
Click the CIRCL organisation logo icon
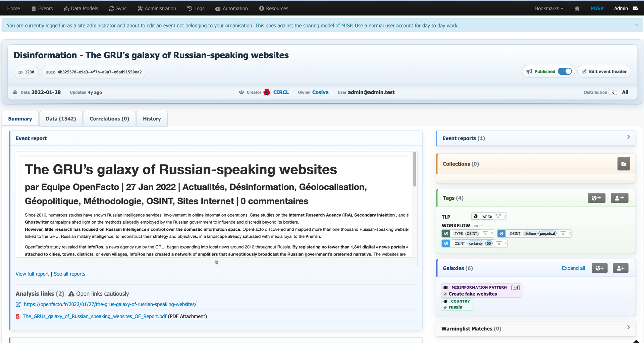pos(267,92)
